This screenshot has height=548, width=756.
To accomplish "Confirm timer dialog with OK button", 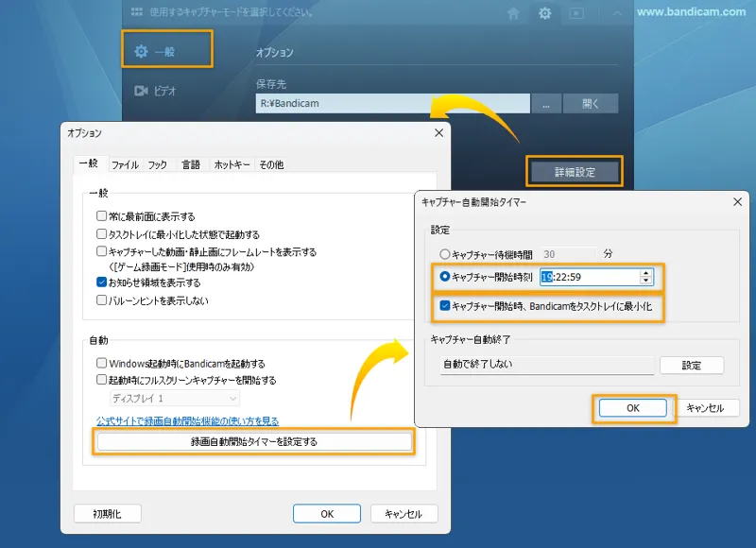I will (x=633, y=408).
